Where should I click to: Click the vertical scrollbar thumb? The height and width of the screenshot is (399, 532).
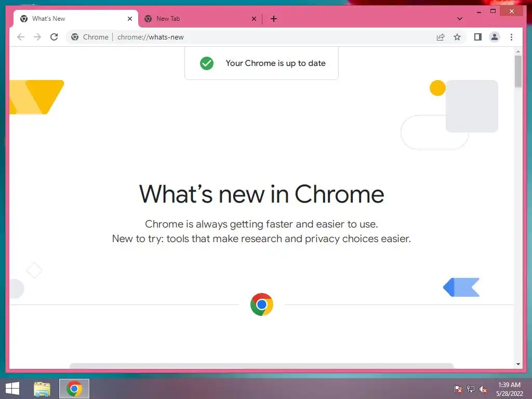pyautogui.click(x=518, y=71)
